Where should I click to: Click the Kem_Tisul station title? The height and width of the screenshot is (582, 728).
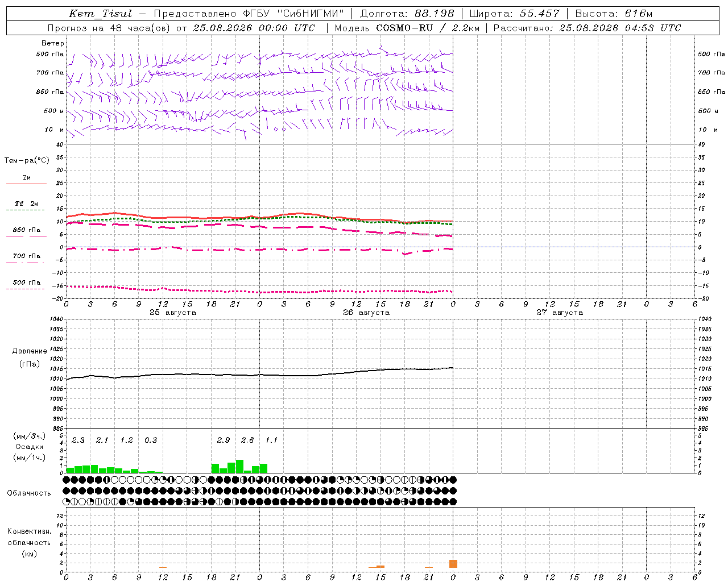[100, 14]
